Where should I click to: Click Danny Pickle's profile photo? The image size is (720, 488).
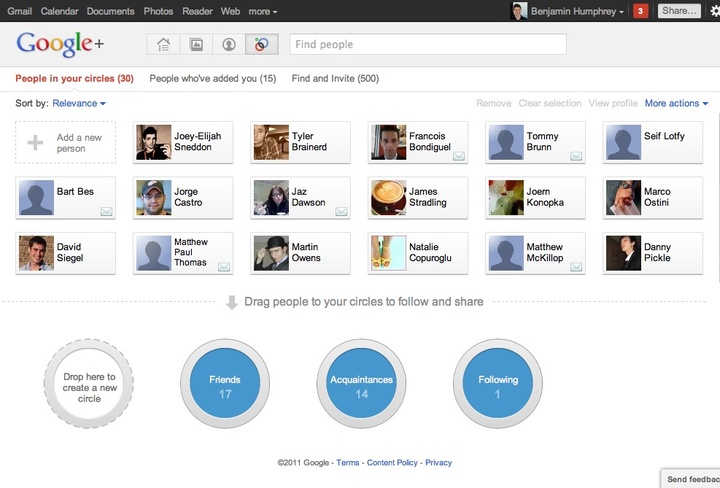(624, 253)
